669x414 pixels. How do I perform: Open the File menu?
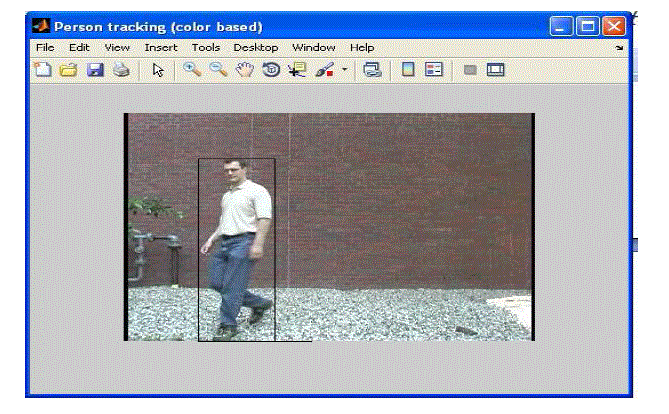point(44,47)
